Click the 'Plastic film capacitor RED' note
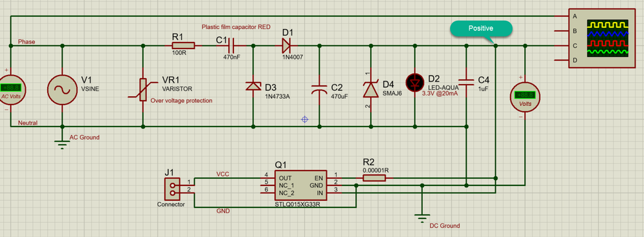Screen dimensions: 644x237 (x=236, y=27)
